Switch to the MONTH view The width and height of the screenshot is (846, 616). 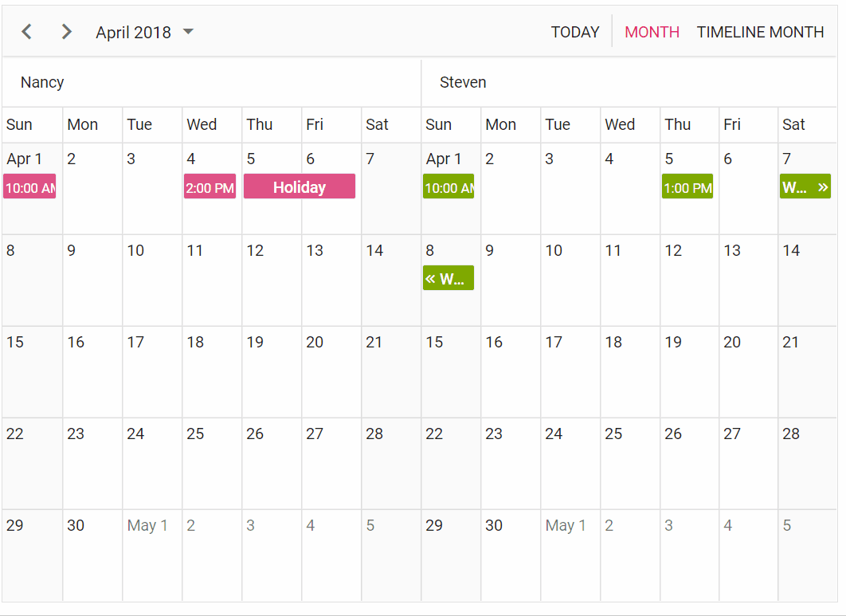pos(652,32)
